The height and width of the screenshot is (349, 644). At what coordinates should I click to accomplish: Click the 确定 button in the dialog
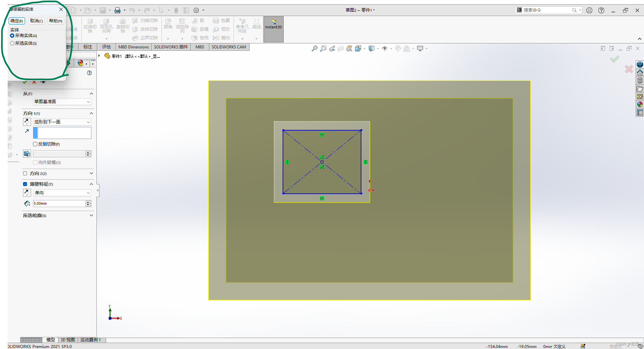[17, 21]
